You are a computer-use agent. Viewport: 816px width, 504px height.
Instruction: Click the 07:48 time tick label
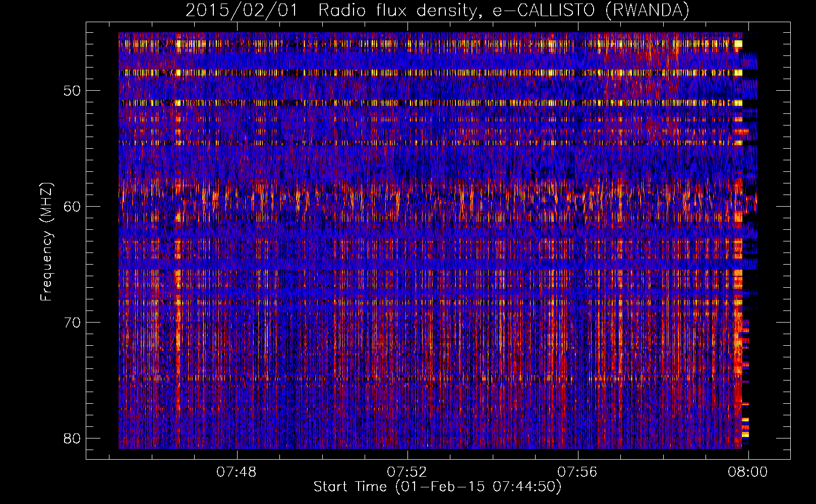pyautogui.click(x=237, y=472)
